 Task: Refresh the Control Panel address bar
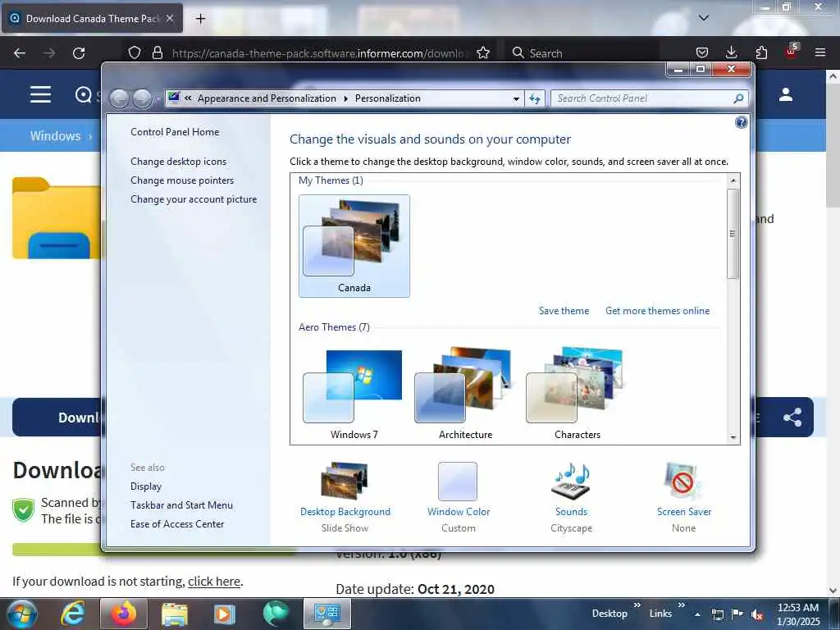point(535,98)
